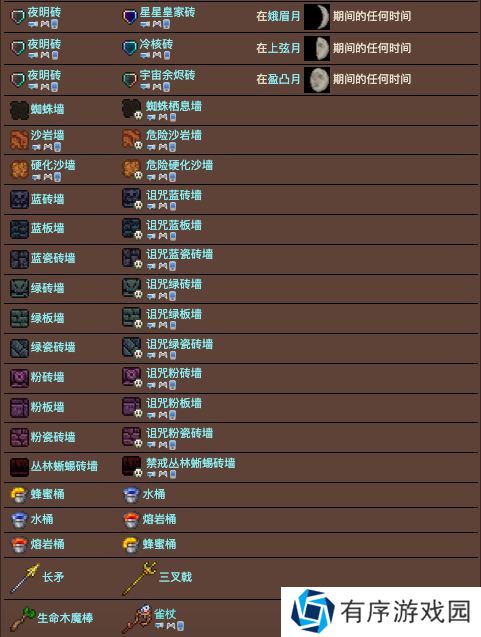Click the crescent moon phase image
Image resolution: width=481 pixels, height=637 pixels.
click(x=317, y=17)
